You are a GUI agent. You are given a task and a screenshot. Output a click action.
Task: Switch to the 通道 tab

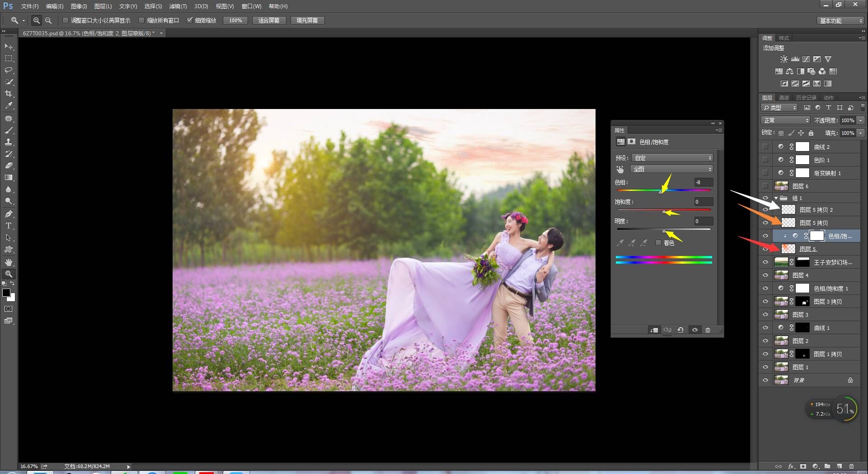(x=784, y=98)
